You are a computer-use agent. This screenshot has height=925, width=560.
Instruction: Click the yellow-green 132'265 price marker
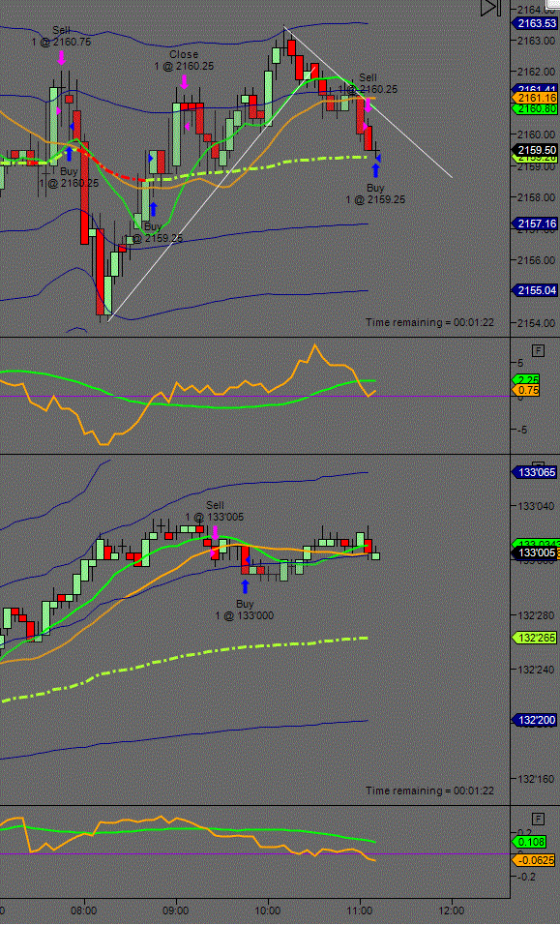[535, 638]
